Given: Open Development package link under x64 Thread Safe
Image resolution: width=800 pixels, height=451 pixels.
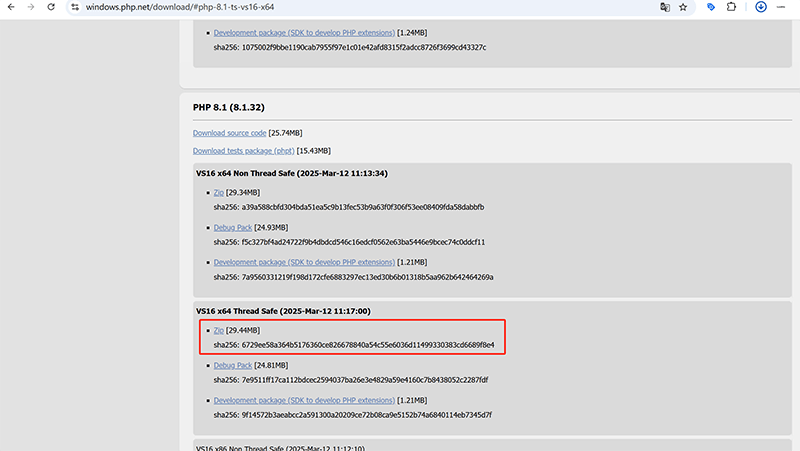Looking at the screenshot, I should (x=304, y=400).
